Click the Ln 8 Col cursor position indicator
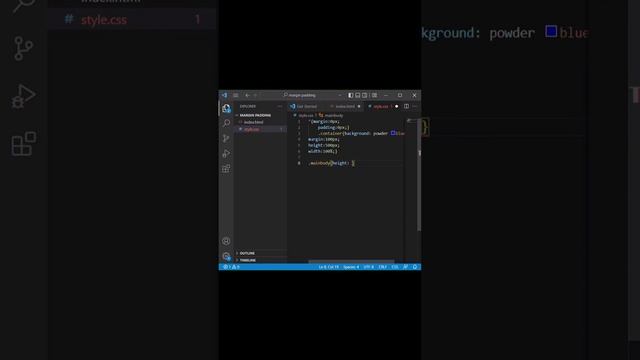The height and width of the screenshot is (360, 640). [x=329, y=267]
